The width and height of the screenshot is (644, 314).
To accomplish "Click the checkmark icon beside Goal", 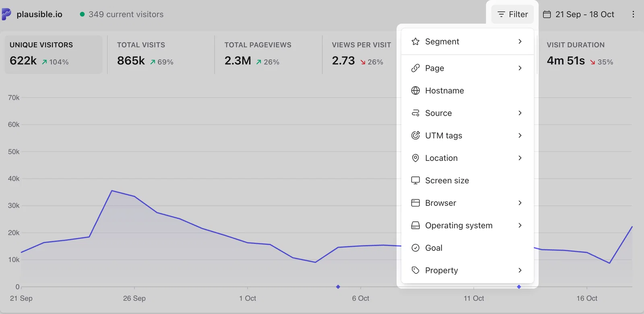I will [x=415, y=248].
